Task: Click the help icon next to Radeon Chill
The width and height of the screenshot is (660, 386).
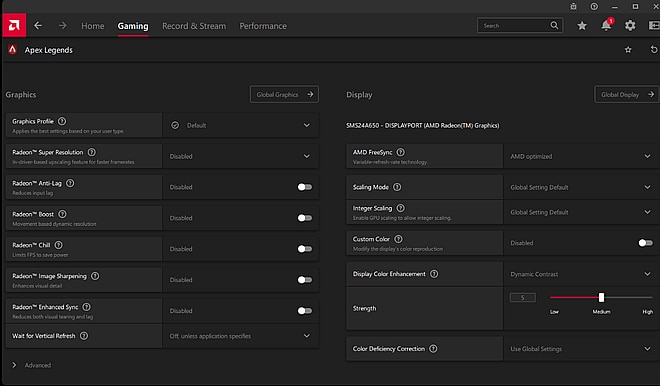Action: (59, 245)
